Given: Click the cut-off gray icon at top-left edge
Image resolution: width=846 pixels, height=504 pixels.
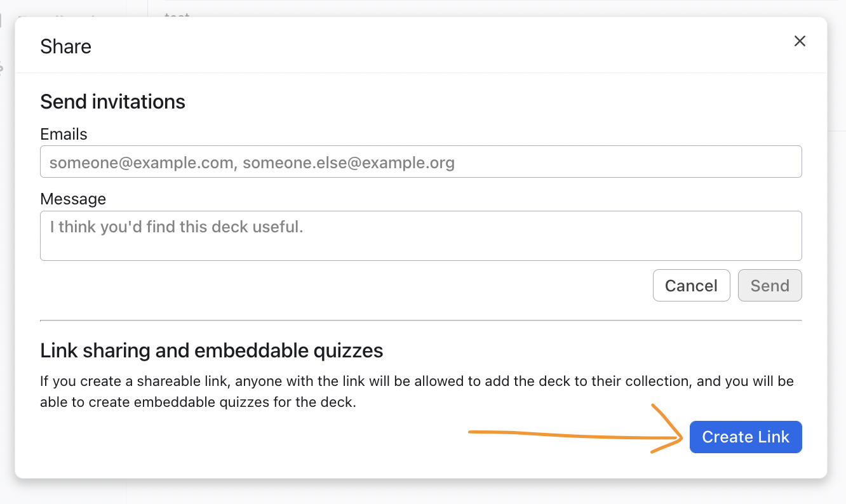Looking at the screenshot, I should (x=1, y=20).
